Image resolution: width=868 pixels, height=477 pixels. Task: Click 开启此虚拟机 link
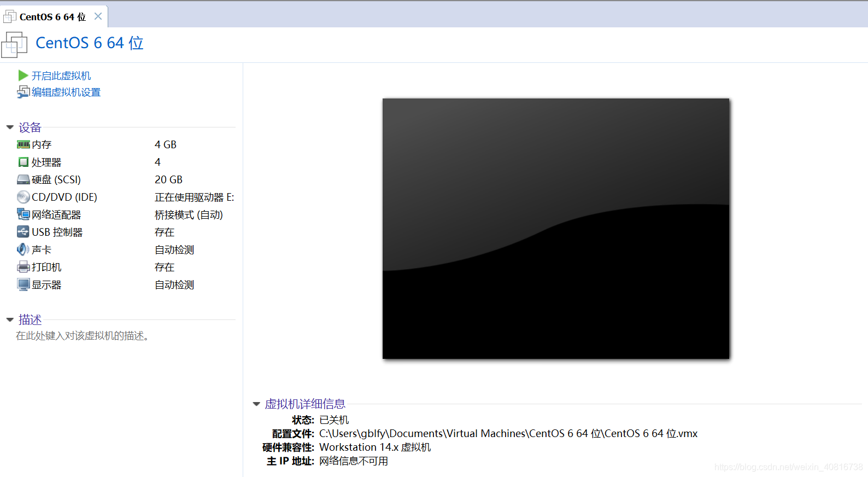(x=61, y=76)
